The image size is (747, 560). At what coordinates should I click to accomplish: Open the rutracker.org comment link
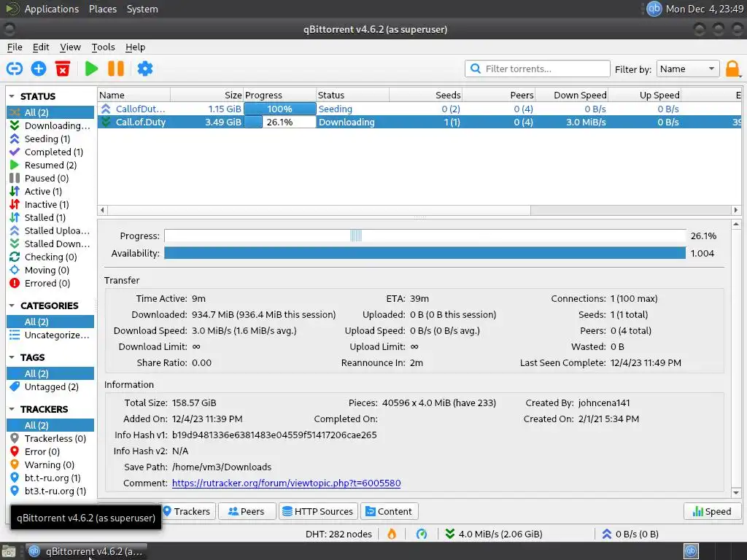(x=286, y=483)
